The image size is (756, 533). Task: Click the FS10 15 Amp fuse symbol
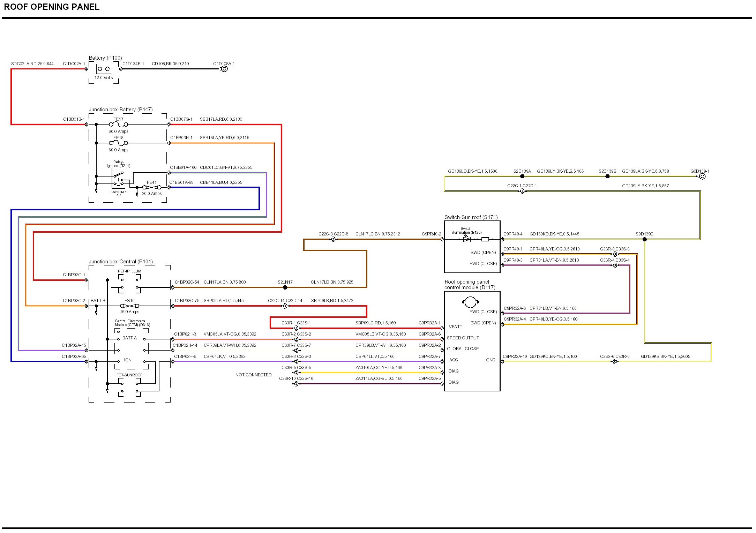pyautogui.click(x=129, y=306)
